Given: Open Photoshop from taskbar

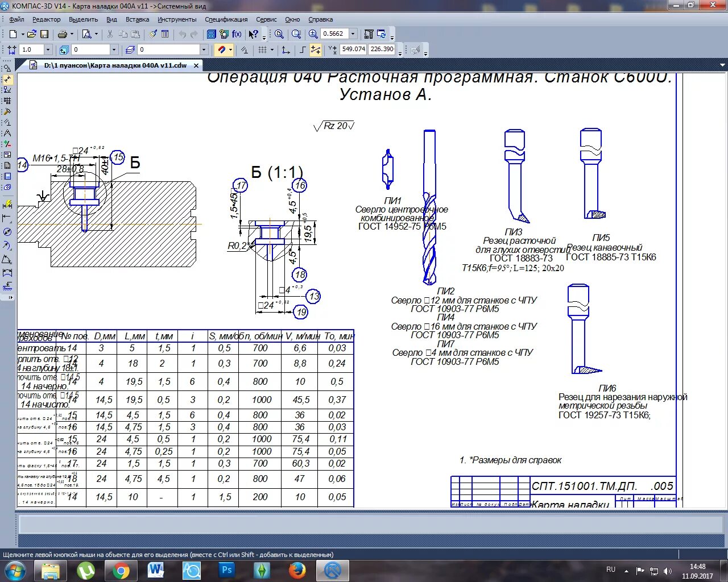Looking at the screenshot, I should point(226,570).
